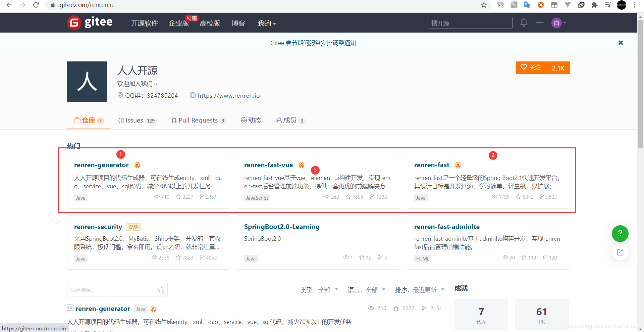644x332 pixels.
Task: Open the browser extensions puzzle icon
Action: [594, 5]
